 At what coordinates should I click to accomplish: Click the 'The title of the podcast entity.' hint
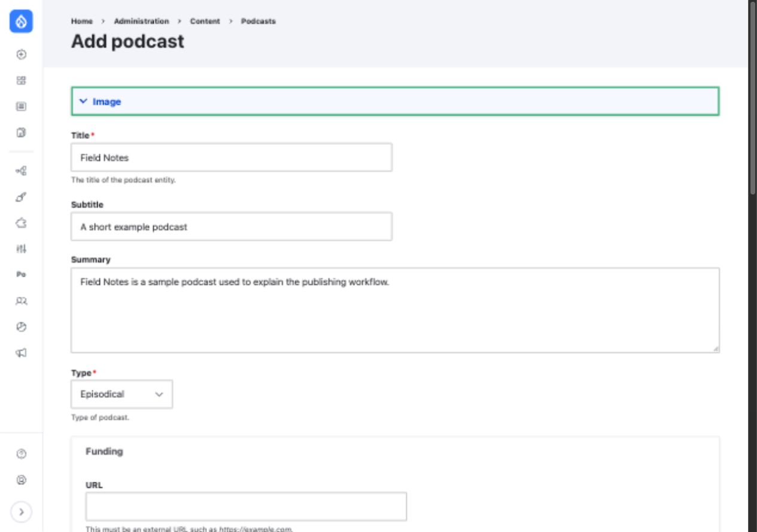123,181
